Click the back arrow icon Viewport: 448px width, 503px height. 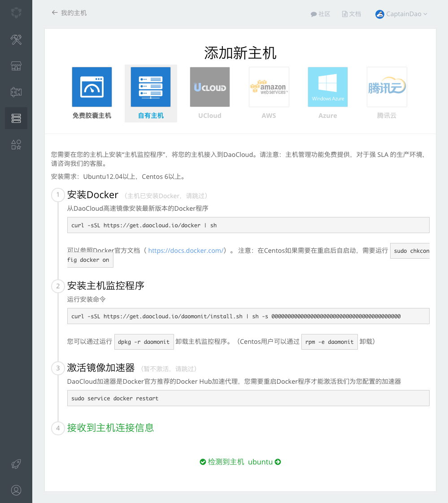pos(55,13)
